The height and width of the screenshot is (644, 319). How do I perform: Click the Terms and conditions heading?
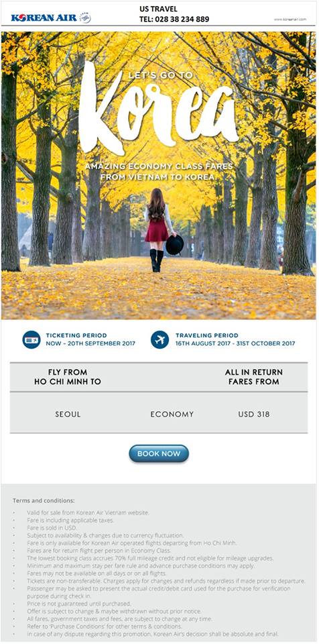pos(44,500)
